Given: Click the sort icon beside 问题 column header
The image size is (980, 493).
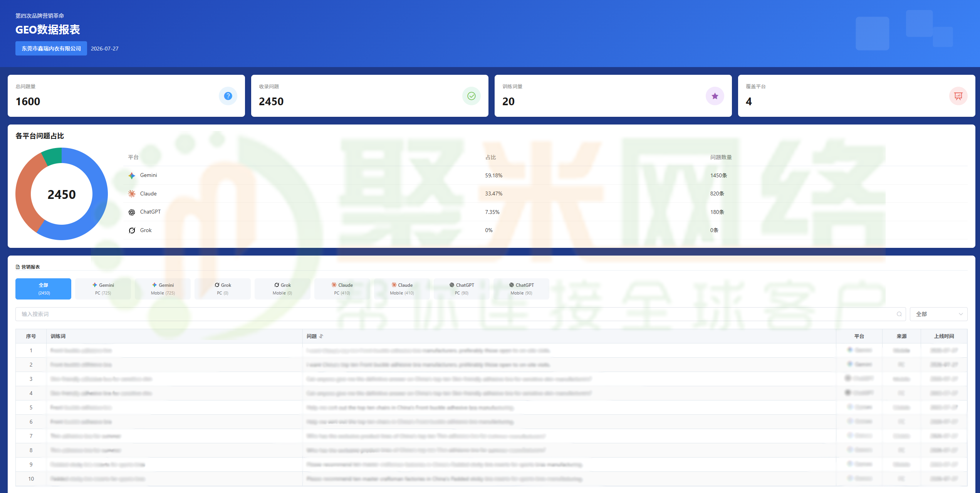Looking at the screenshot, I should (321, 336).
